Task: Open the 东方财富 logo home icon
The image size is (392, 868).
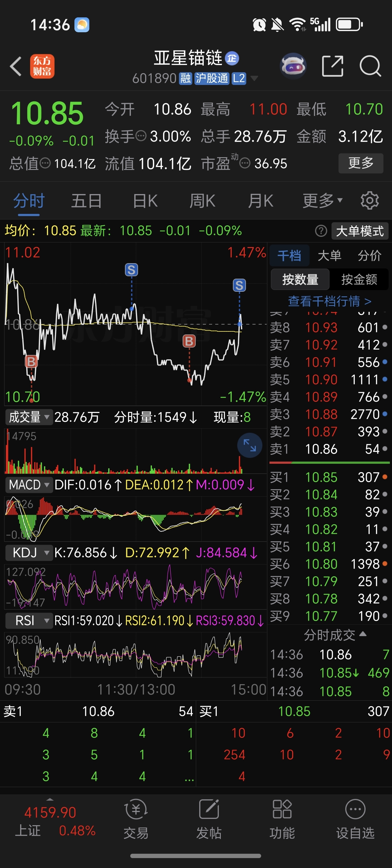Action: click(42, 66)
